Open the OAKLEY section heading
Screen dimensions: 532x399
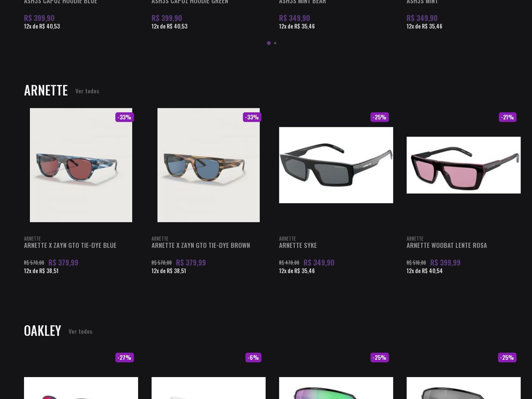pos(43,330)
